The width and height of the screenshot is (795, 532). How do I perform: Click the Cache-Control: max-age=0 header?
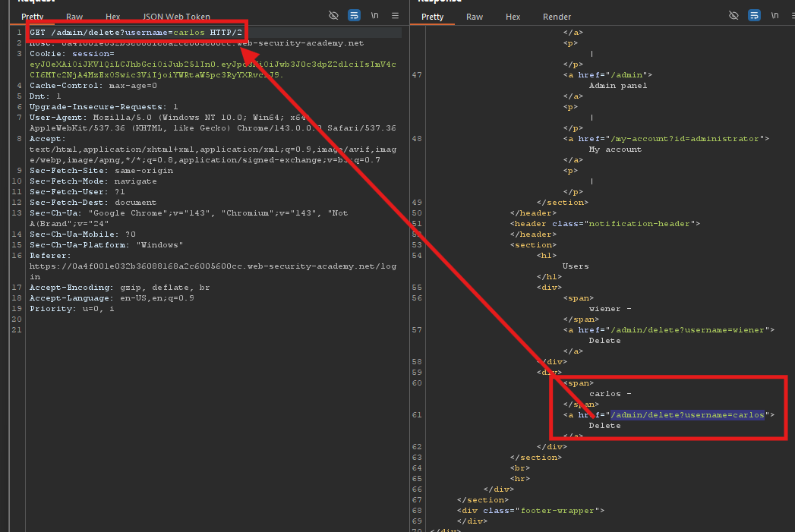pos(93,86)
